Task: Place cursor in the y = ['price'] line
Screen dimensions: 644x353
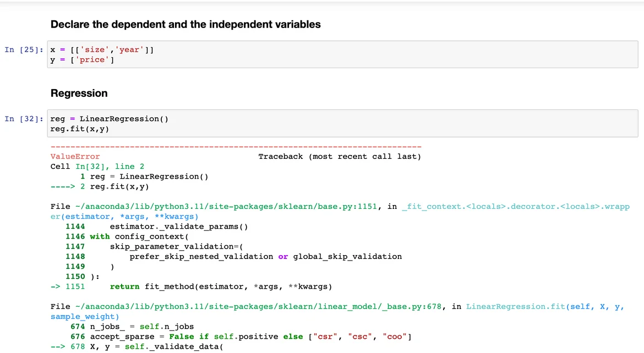Action: (x=83, y=60)
